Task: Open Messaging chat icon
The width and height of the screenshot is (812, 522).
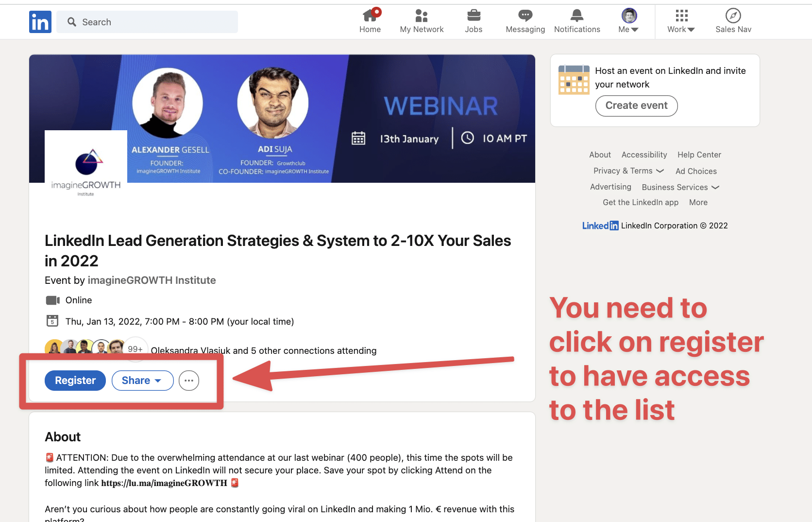Action: tap(525, 16)
